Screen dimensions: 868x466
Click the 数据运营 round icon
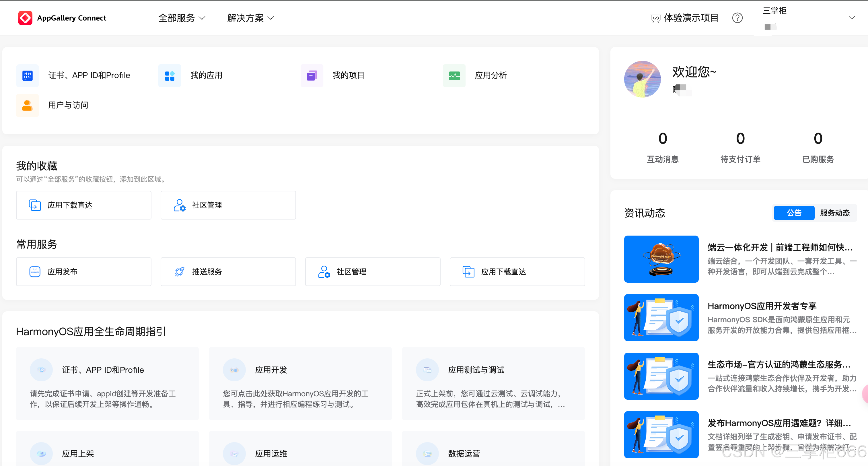[x=427, y=454]
